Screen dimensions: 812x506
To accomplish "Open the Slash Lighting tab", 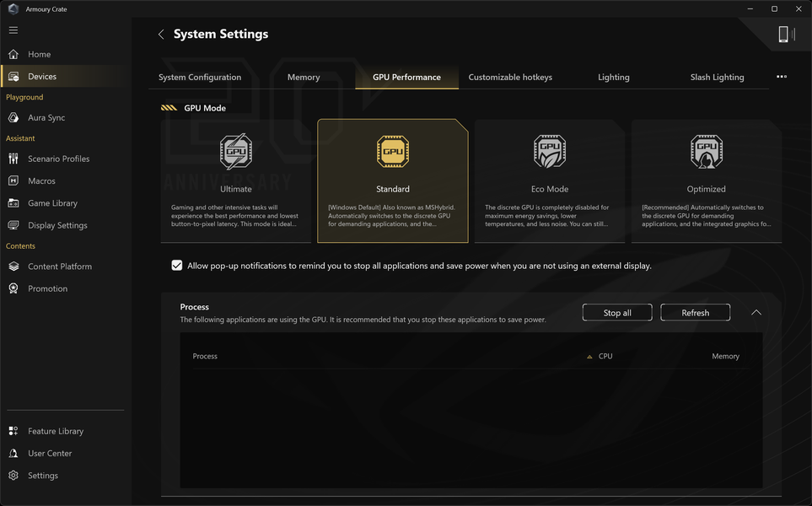I will coord(718,78).
